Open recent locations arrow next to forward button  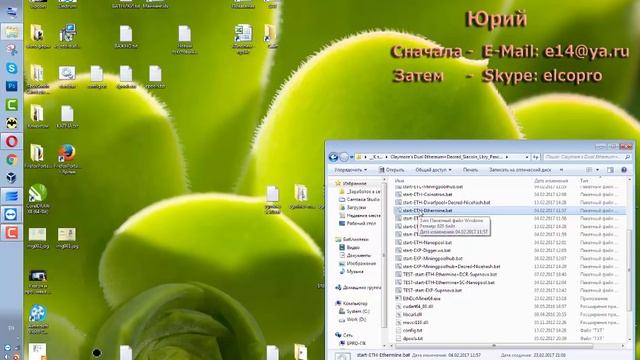pyautogui.click(x=351, y=157)
